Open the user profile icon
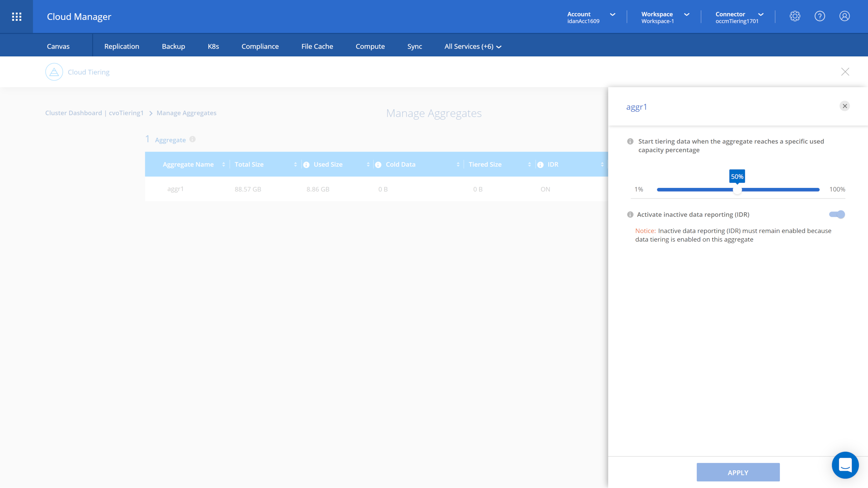Screen dimensions: 868x488 tap(844, 16)
